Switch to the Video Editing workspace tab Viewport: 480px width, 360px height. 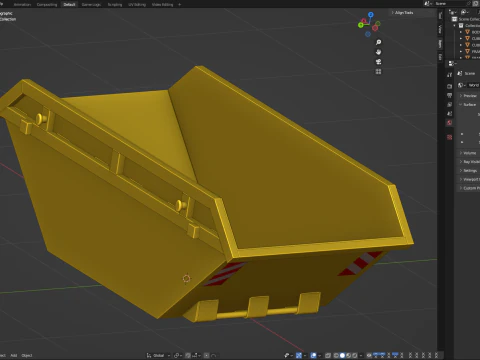[x=162, y=4]
